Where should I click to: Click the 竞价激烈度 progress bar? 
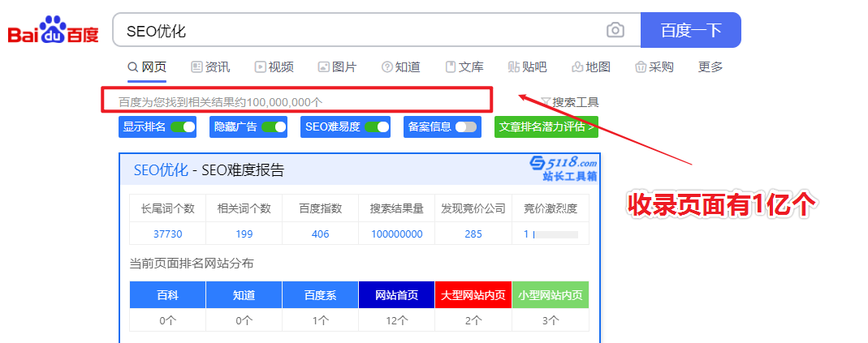(555, 234)
